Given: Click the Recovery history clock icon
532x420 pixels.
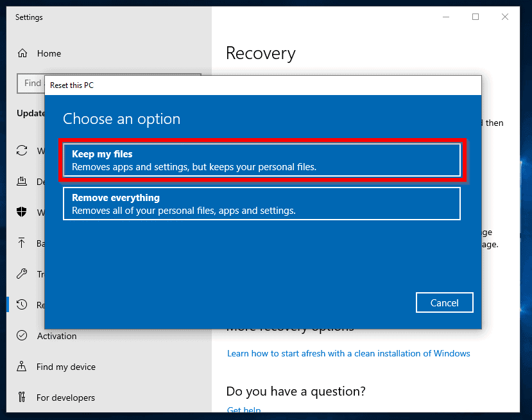Looking at the screenshot, I should point(22,304).
